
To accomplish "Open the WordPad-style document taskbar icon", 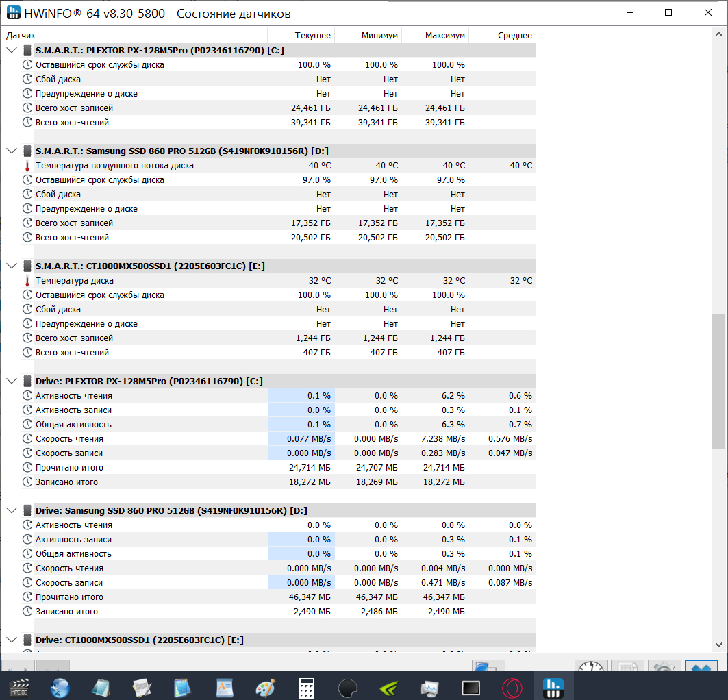I will pos(224,688).
